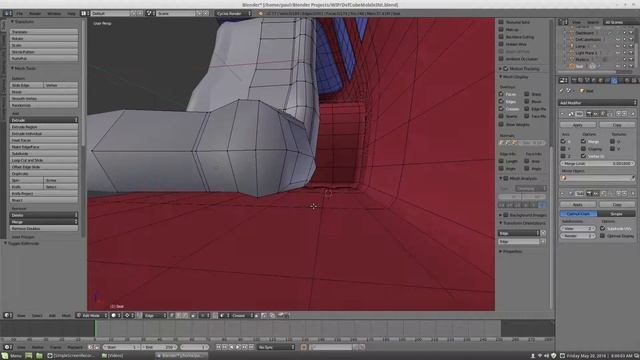Open the Extrude dropdown in Mesh Tools

point(44,120)
